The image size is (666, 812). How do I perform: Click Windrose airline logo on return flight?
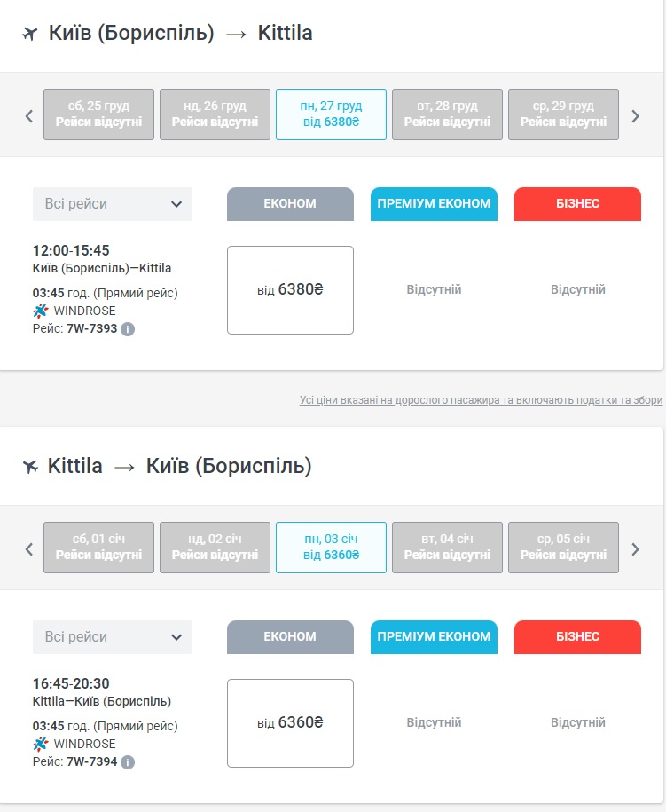click(x=41, y=744)
